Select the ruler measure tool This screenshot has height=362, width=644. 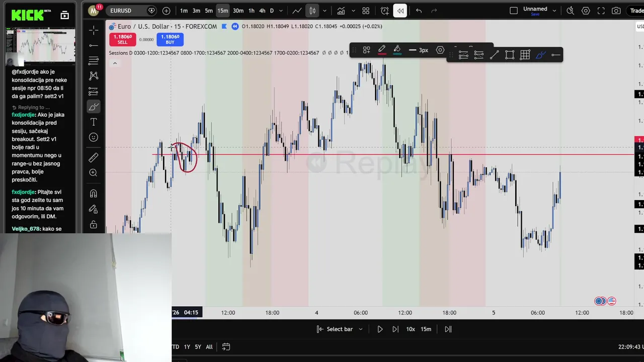(94, 158)
